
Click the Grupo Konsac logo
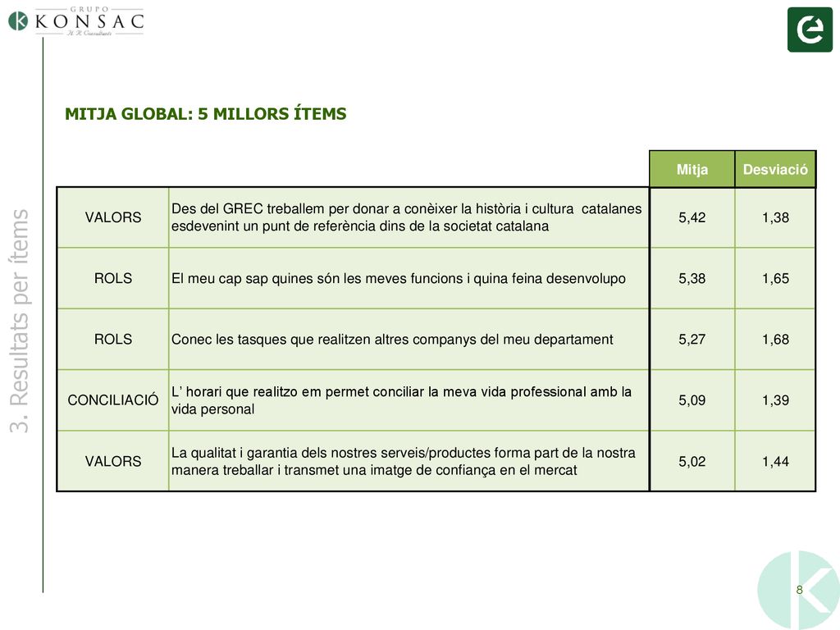[x=76, y=21]
